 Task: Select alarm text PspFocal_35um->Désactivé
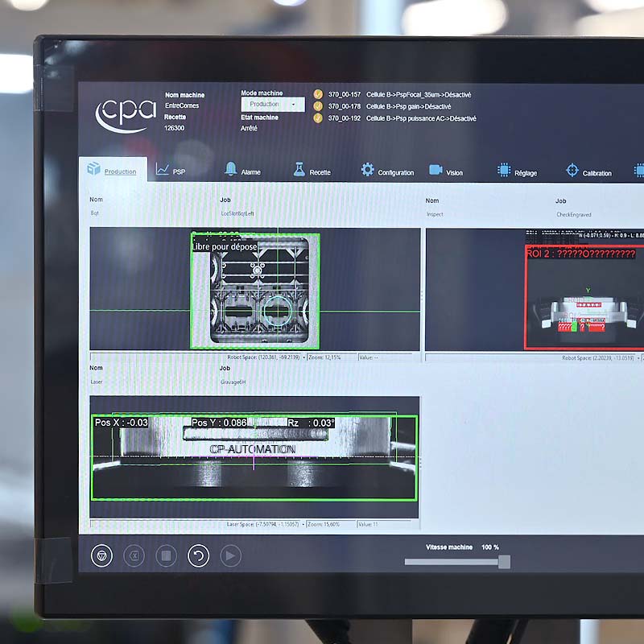(x=419, y=95)
